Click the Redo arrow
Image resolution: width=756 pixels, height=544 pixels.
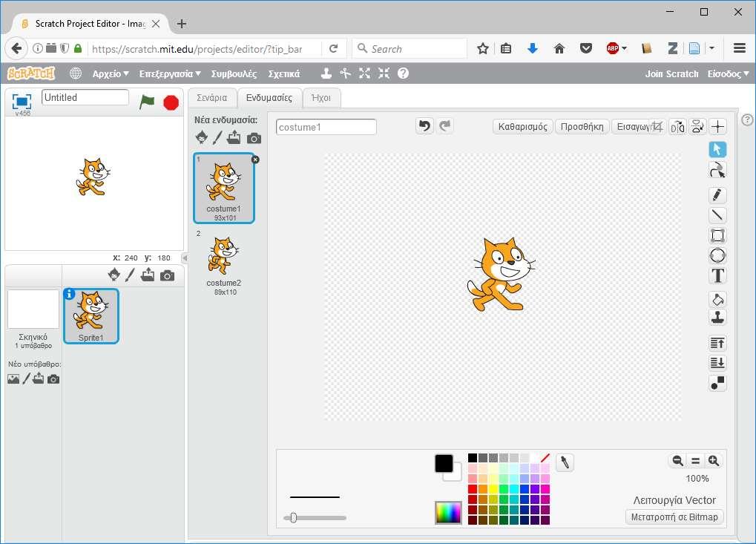coord(445,126)
